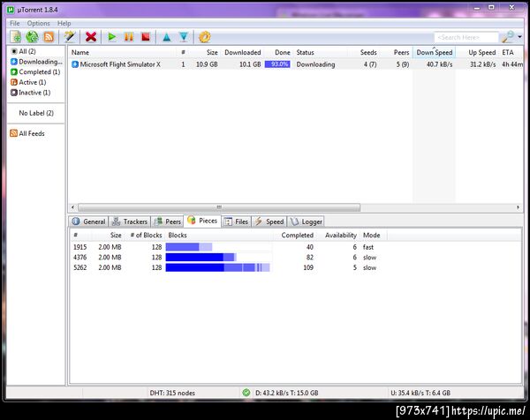The image size is (530, 420).
Task: Click the Downloading category blue icon
Action: click(x=14, y=62)
